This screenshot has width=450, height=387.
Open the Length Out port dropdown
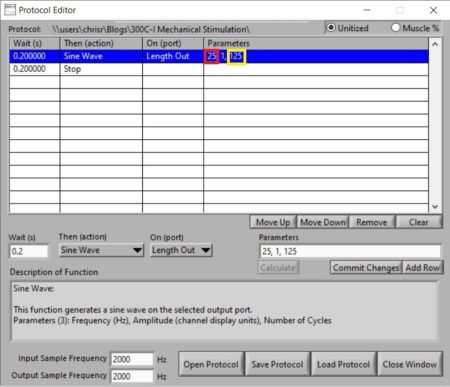tap(181, 250)
